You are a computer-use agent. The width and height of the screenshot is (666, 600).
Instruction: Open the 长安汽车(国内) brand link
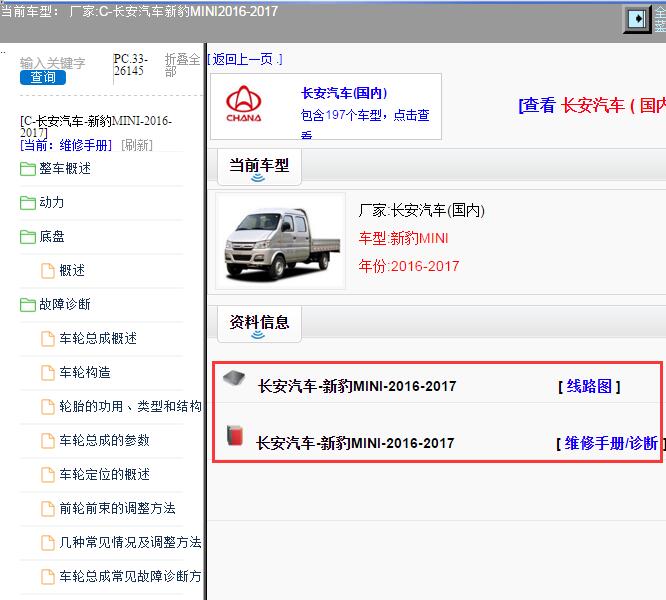[344, 93]
